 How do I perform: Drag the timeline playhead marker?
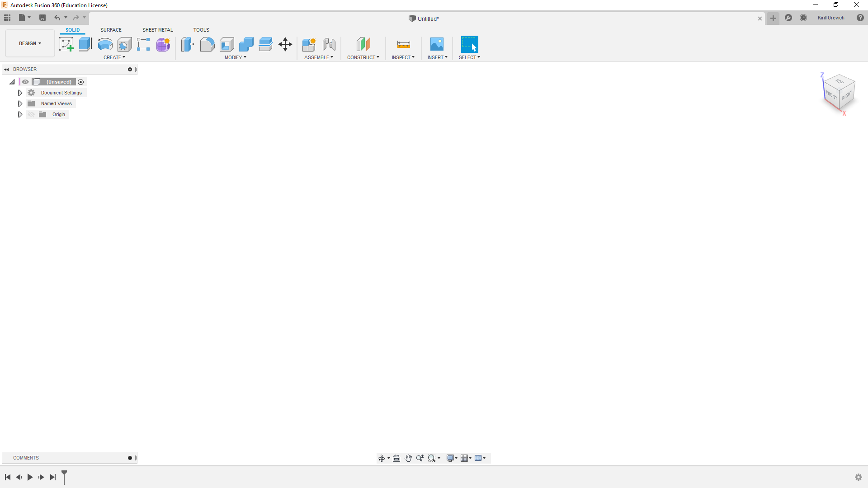pos(64,477)
